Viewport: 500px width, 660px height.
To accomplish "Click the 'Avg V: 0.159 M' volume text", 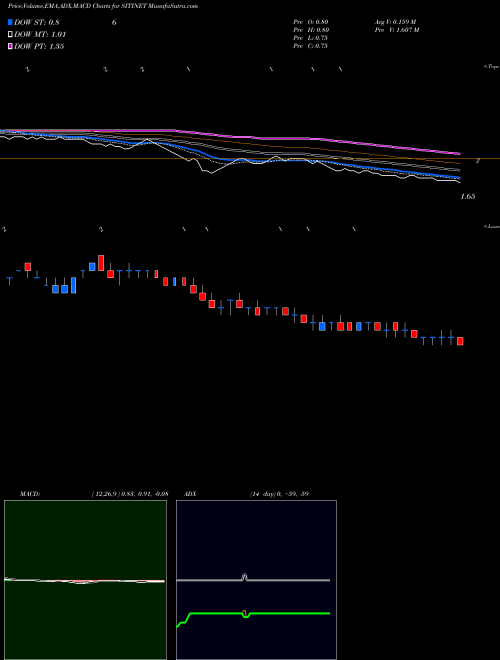I will point(395,22).
